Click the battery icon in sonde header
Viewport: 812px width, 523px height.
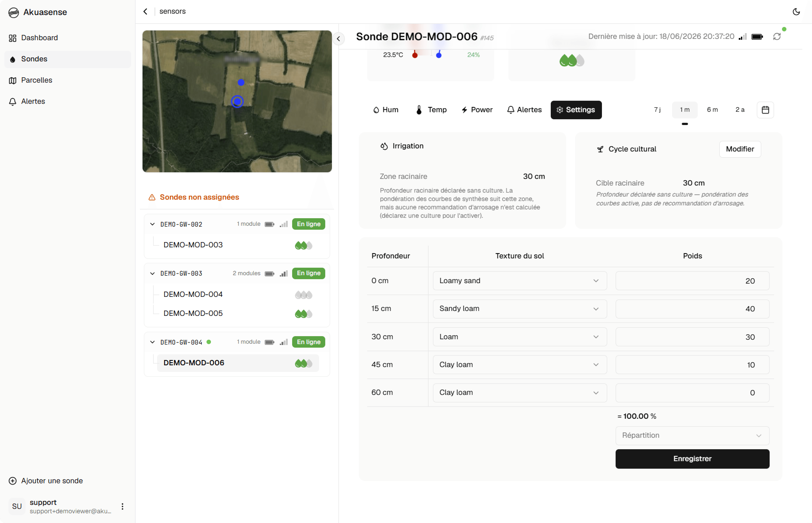pos(757,37)
